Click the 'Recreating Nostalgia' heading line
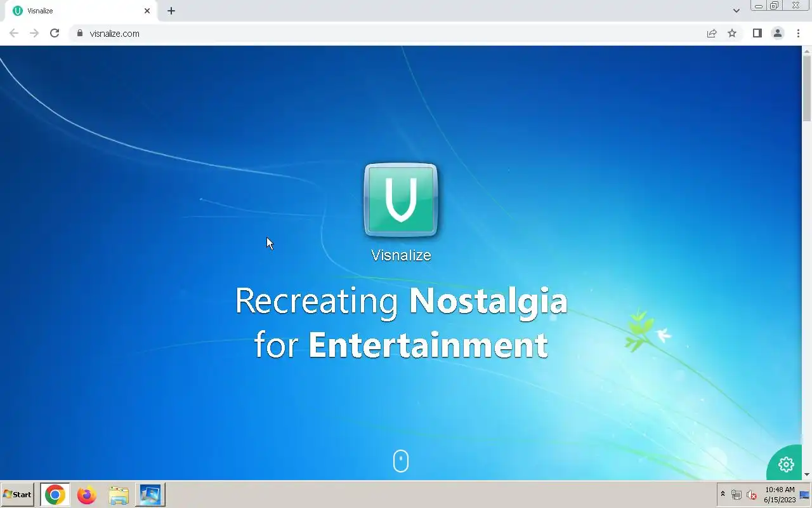 tap(401, 300)
